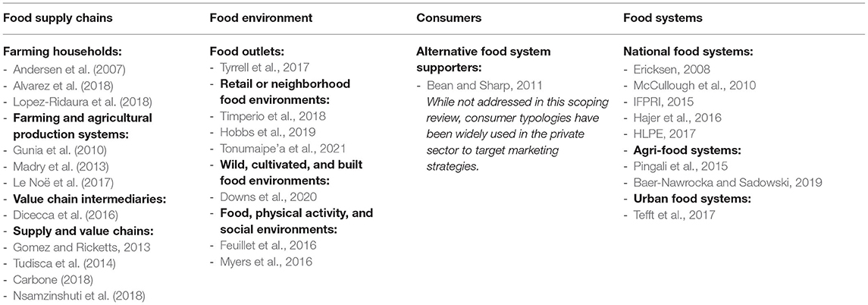Viewport: 868px width, 305px height.
Task: Click the Food environment column header
Action: tap(261, 18)
